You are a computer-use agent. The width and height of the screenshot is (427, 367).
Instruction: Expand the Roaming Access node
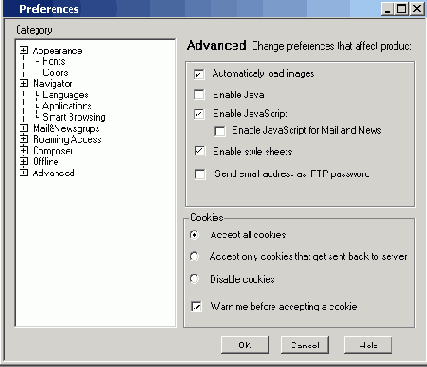click(x=24, y=139)
